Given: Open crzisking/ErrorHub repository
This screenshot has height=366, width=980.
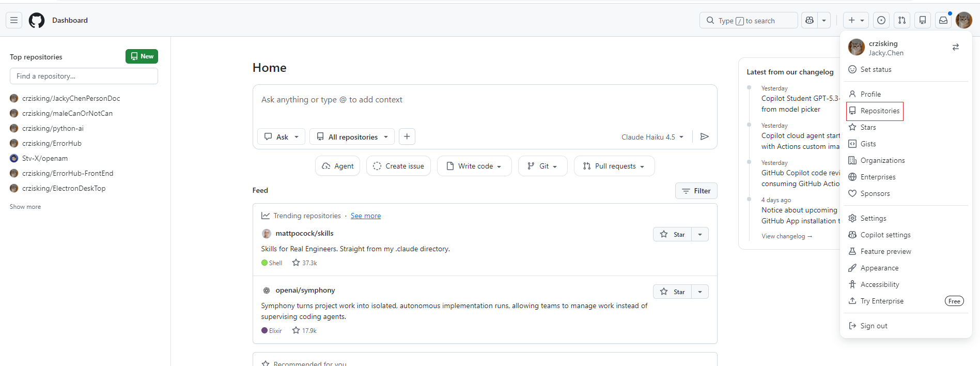Looking at the screenshot, I should tap(52, 143).
